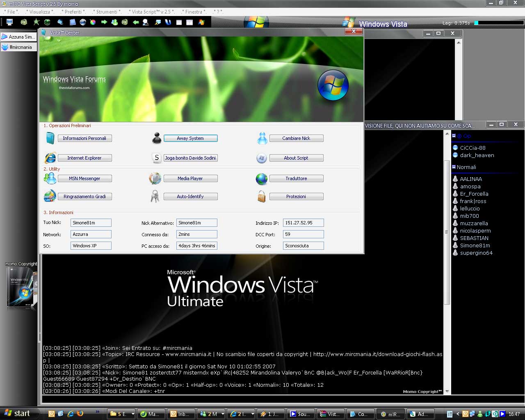525x420 pixels.
Task: Select user dark_heaven in nick list
Action: click(477, 155)
